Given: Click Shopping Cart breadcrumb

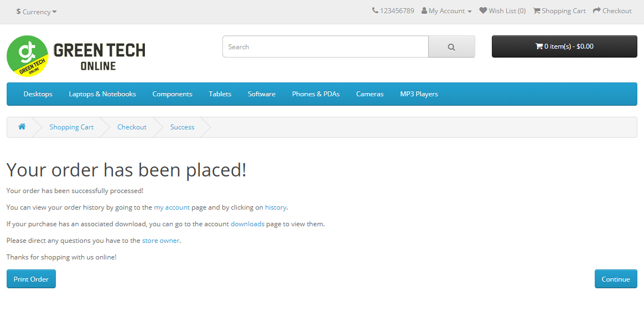Looking at the screenshot, I should [71, 127].
